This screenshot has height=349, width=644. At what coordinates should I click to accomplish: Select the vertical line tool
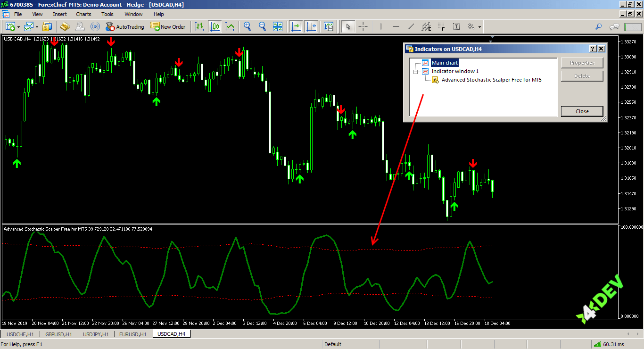tap(381, 26)
